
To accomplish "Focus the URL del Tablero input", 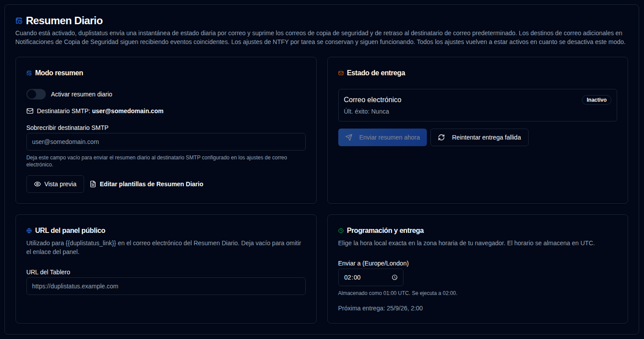I will point(166,286).
